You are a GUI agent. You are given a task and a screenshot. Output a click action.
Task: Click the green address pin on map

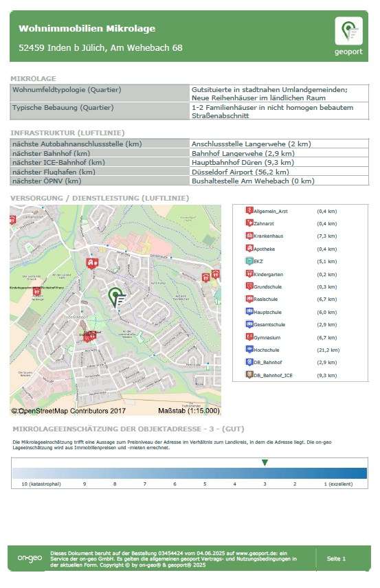[x=116, y=297]
